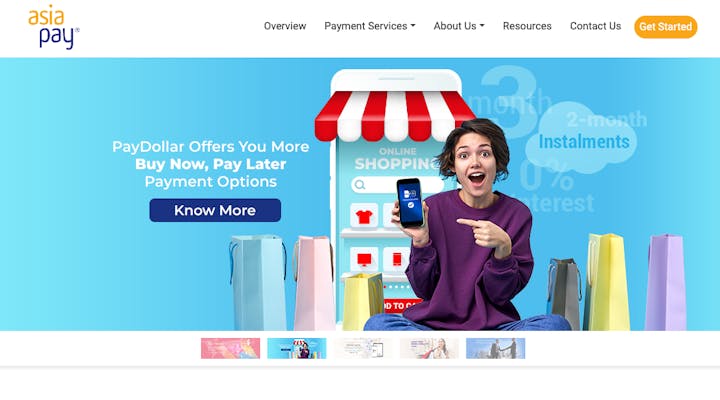Screen dimensions: 720x400
Task: Click the Buy Now, Pay Later headline
Action: click(211, 164)
